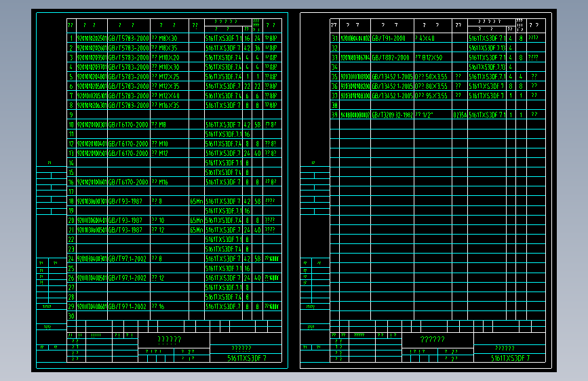Click the 65Mn material cell in row 18

[x=197, y=201]
